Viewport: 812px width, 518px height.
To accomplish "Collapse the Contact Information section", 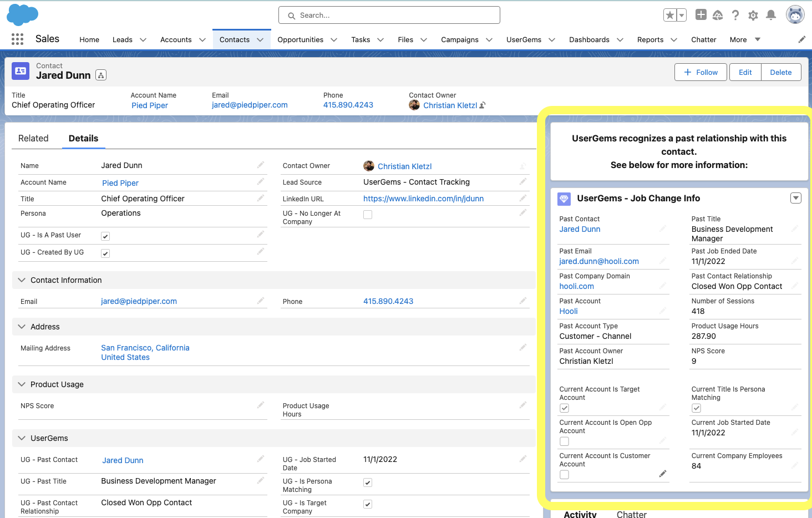I will (x=22, y=280).
